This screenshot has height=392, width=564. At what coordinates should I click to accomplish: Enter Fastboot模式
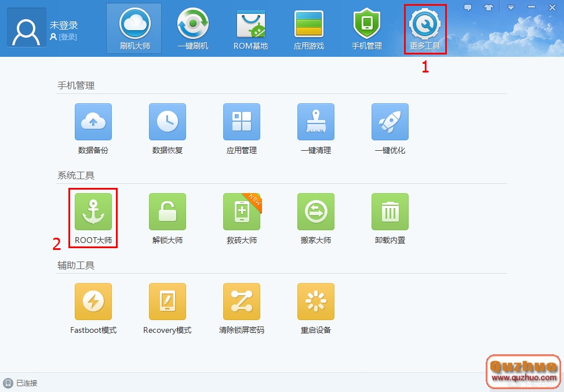(93, 302)
